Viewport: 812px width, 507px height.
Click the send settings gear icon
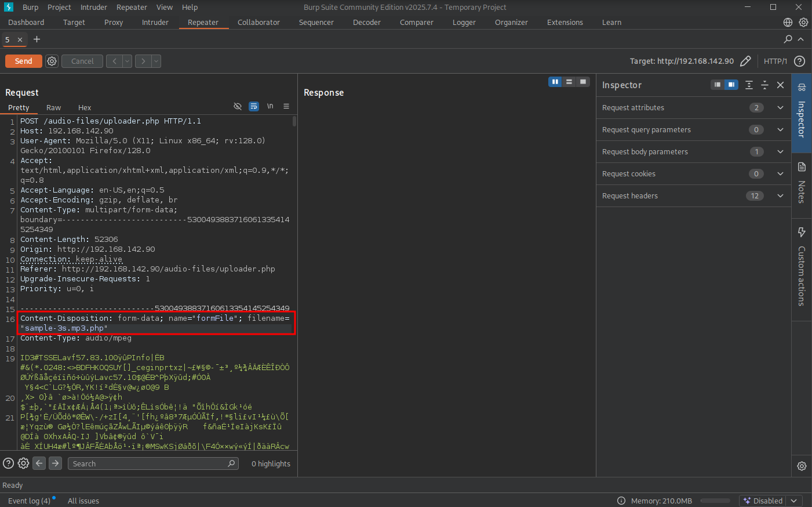coord(52,61)
